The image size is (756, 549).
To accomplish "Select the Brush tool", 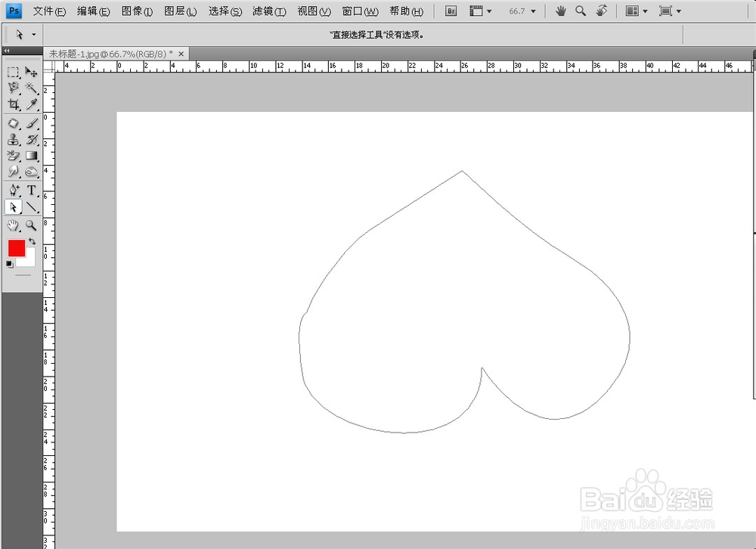I will point(30,122).
